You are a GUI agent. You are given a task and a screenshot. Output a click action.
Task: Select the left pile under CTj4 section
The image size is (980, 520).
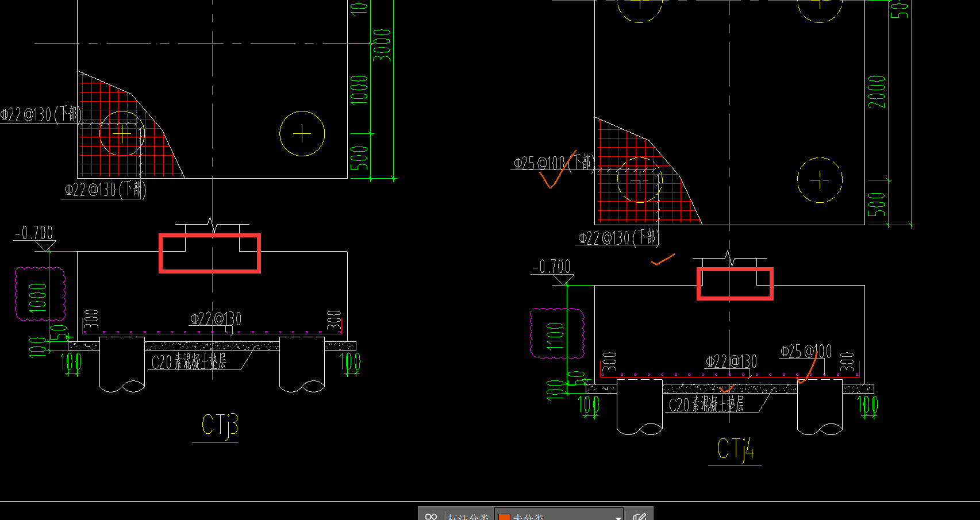(x=640, y=407)
